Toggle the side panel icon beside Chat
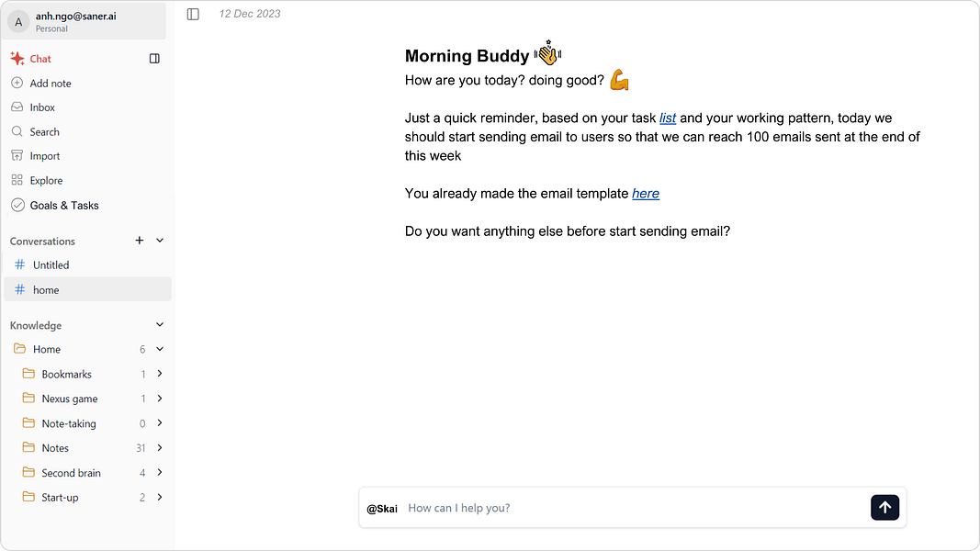This screenshot has width=980, height=551. [154, 58]
